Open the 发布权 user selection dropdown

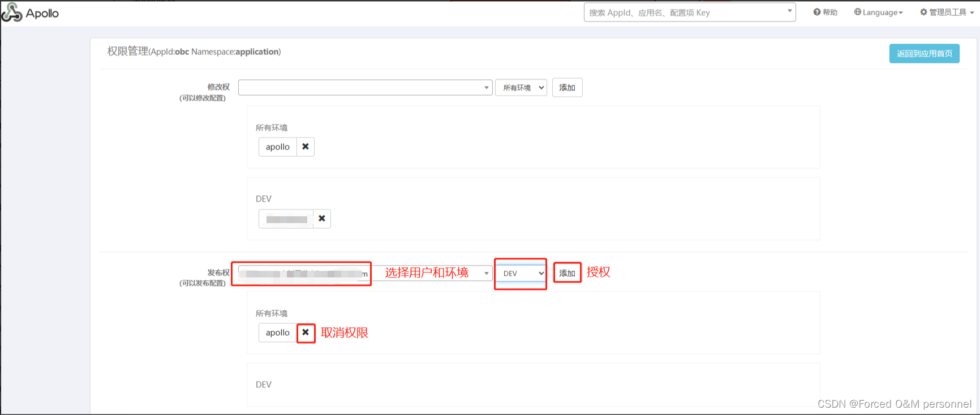coord(366,273)
